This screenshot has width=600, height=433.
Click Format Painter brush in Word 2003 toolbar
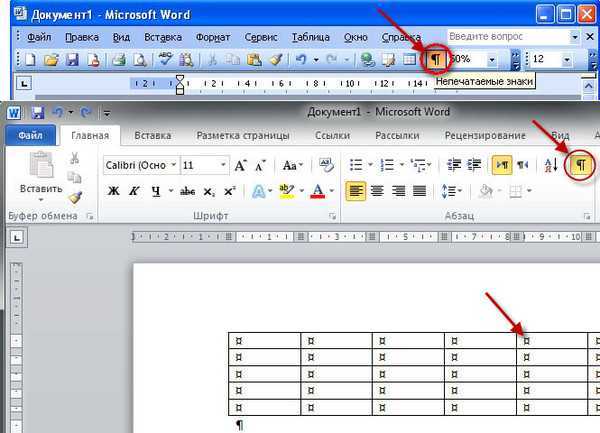pos(276,60)
